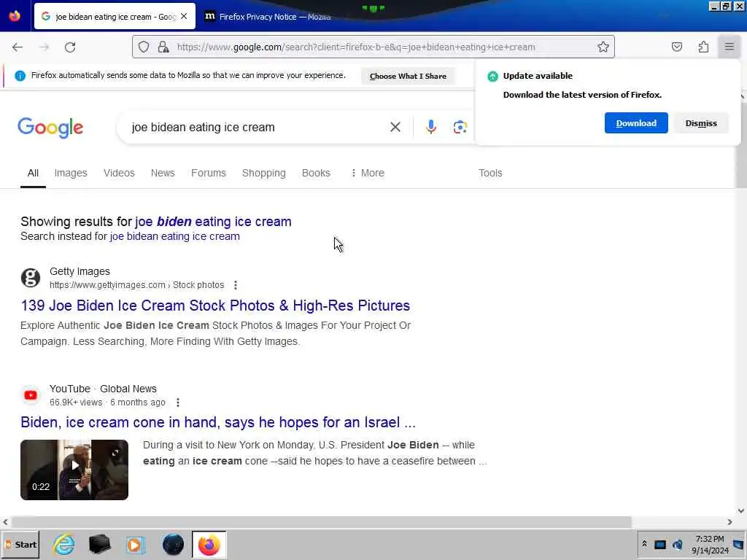Open Internet Explorer from the taskbar
The height and width of the screenshot is (560, 747).
(x=64, y=544)
